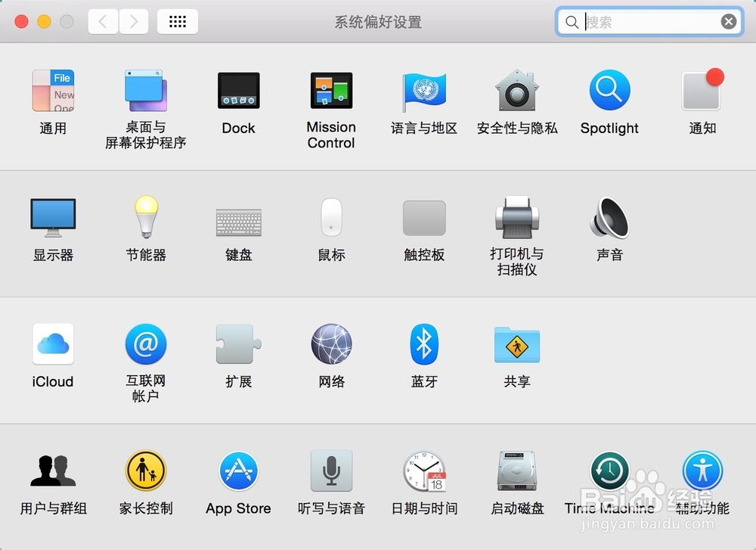
Task: Open 通知 notifications icon
Action: (702, 90)
